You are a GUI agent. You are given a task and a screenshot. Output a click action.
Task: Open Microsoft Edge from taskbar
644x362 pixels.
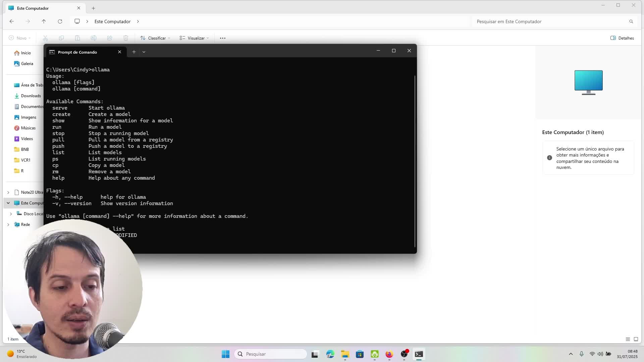tap(330, 354)
